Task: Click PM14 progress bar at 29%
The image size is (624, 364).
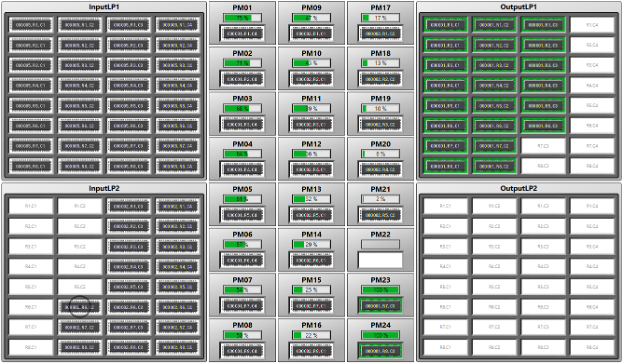Action: tap(311, 244)
